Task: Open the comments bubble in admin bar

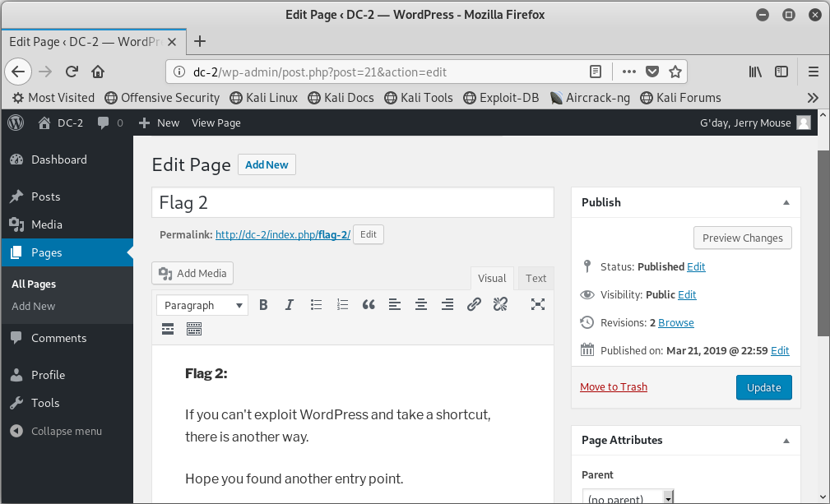Action: coord(110,123)
